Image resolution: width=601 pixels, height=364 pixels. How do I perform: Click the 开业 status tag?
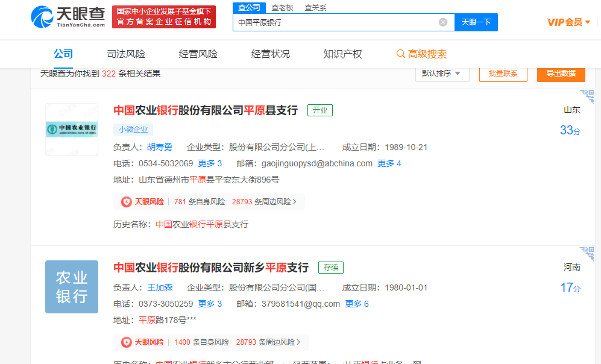point(320,110)
